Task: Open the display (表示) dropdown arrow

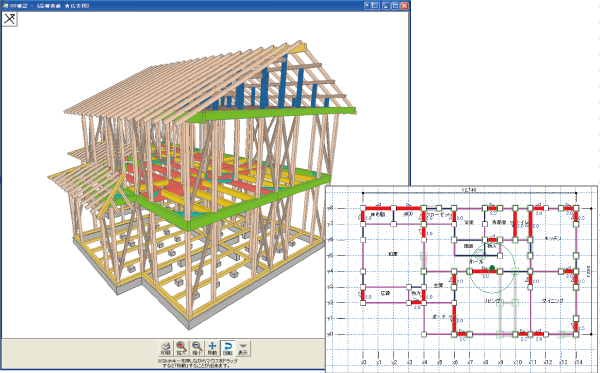Action: tap(243, 348)
